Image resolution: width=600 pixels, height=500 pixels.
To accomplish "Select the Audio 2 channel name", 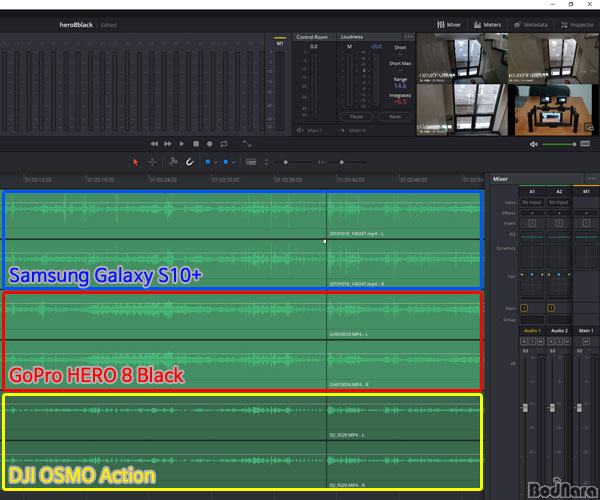I will (559, 331).
